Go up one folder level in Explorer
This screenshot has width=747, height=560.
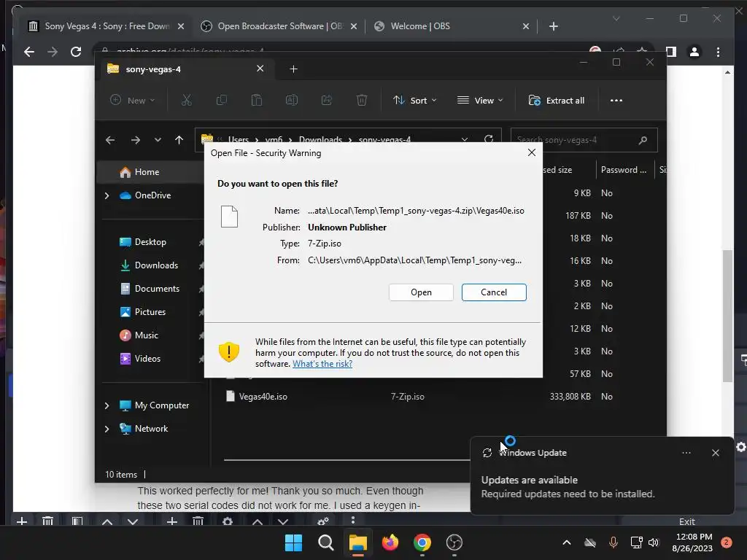(179, 140)
